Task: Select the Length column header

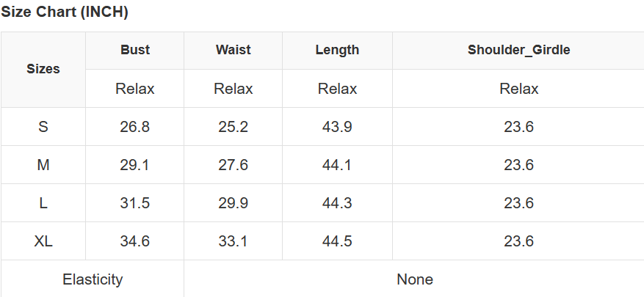Action: [337, 50]
